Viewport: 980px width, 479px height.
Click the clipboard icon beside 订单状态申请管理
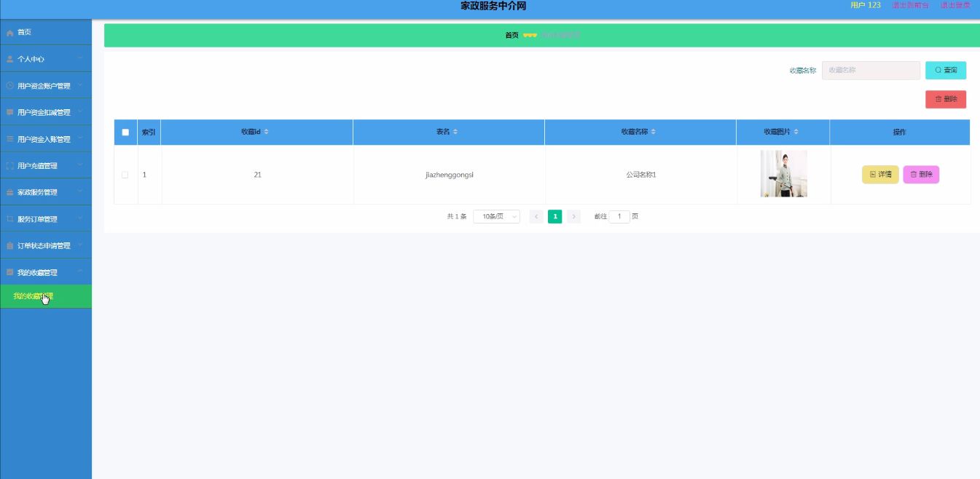click(9, 246)
